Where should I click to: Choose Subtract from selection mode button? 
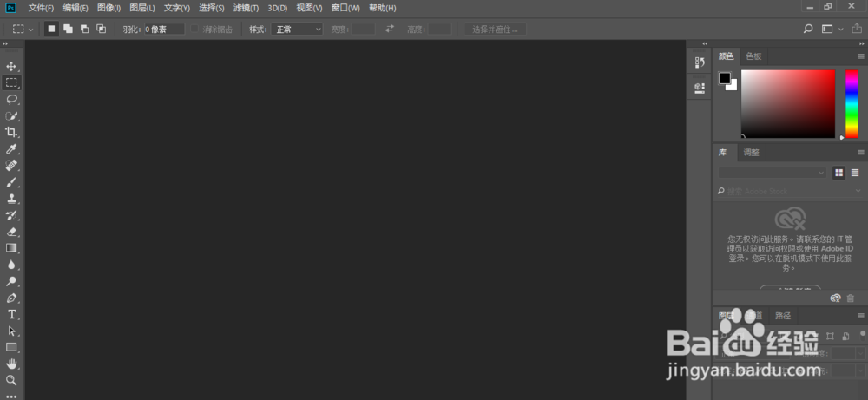click(x=84, y=29)
